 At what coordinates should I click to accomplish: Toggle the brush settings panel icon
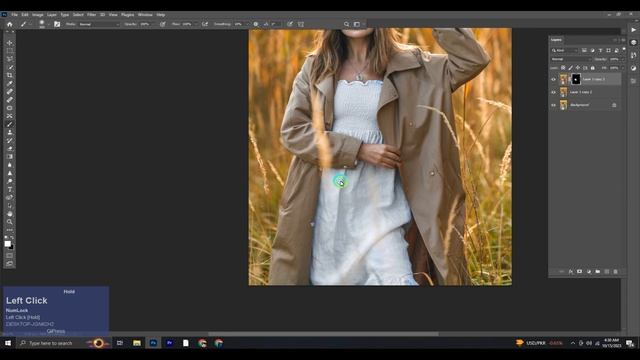pos(57,24)
